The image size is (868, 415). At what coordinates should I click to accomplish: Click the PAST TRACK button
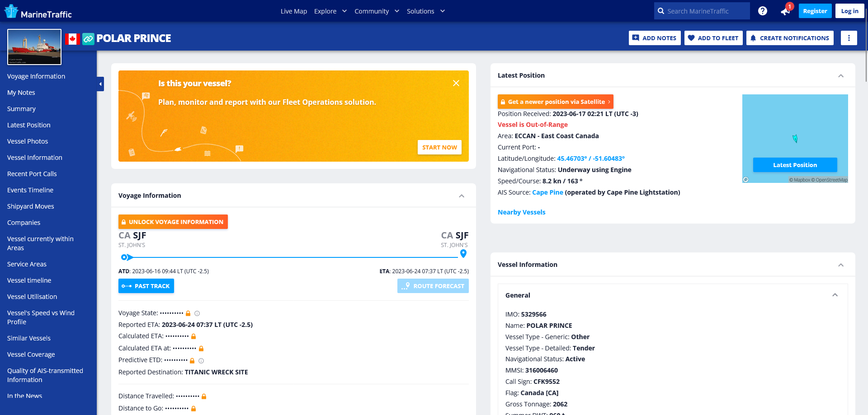point(146,286)
